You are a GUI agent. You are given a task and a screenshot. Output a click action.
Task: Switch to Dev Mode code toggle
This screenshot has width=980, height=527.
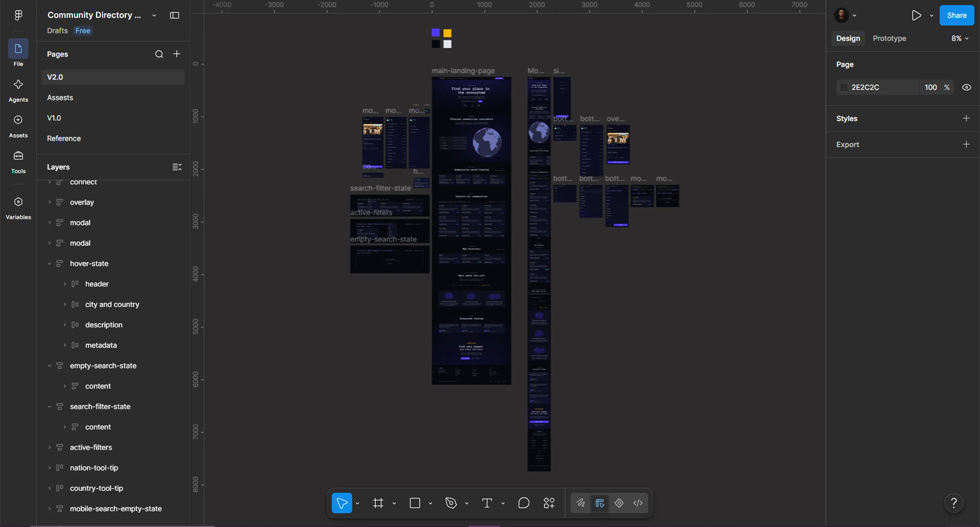[638, 503]
